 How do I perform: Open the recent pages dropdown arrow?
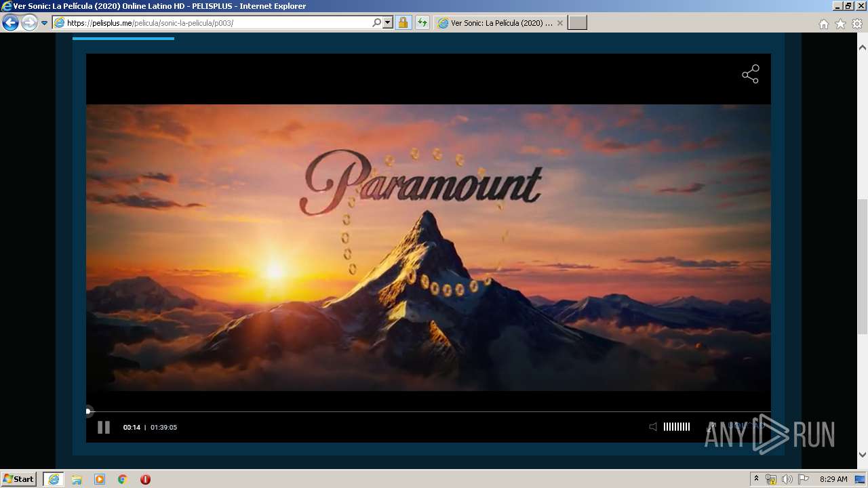(x=44, y=23)
